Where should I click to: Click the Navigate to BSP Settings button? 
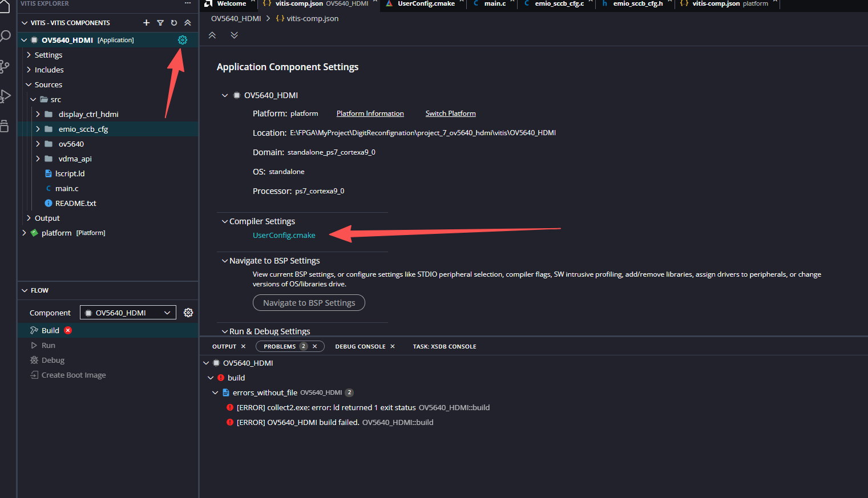pyautogui.click(x=309, y=303)
